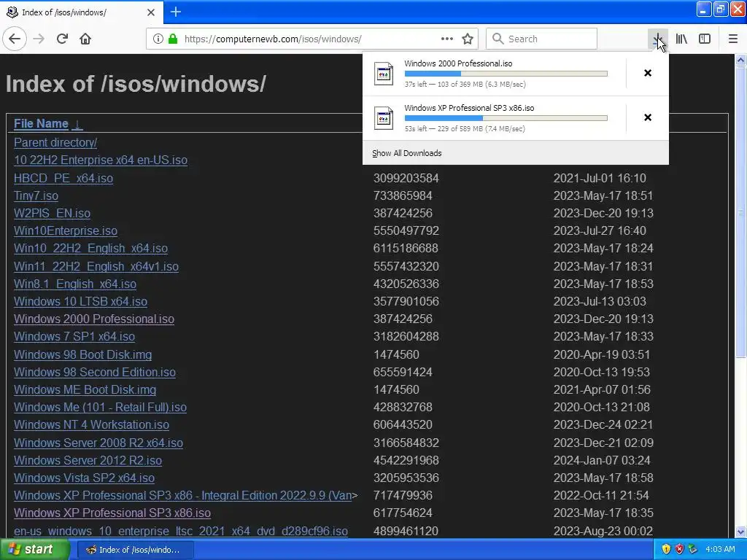The width and height of the screenshot is (747, 560).
Task: Click the forward navigation arrow
Action: pos(39,39)
